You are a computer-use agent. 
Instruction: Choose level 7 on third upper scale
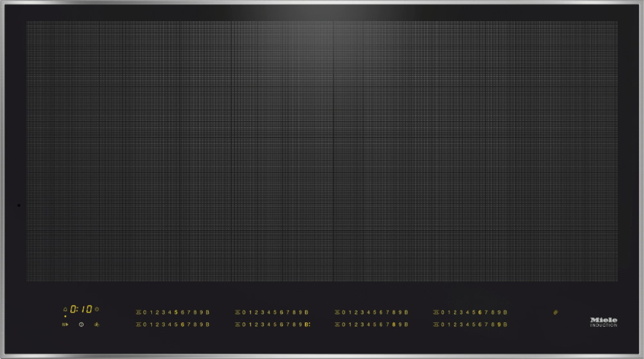pos(387,312)
